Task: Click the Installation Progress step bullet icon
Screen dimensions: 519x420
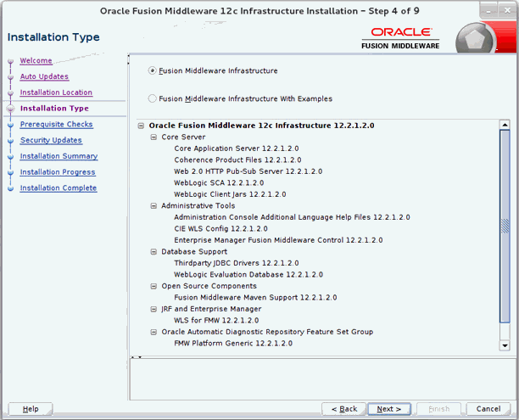Action: 10,172
